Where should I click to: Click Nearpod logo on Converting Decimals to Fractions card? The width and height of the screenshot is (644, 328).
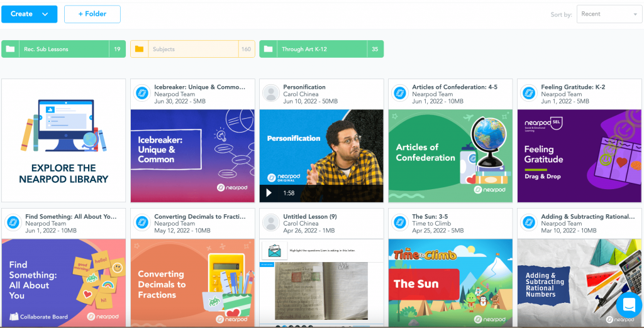(142, 222)
